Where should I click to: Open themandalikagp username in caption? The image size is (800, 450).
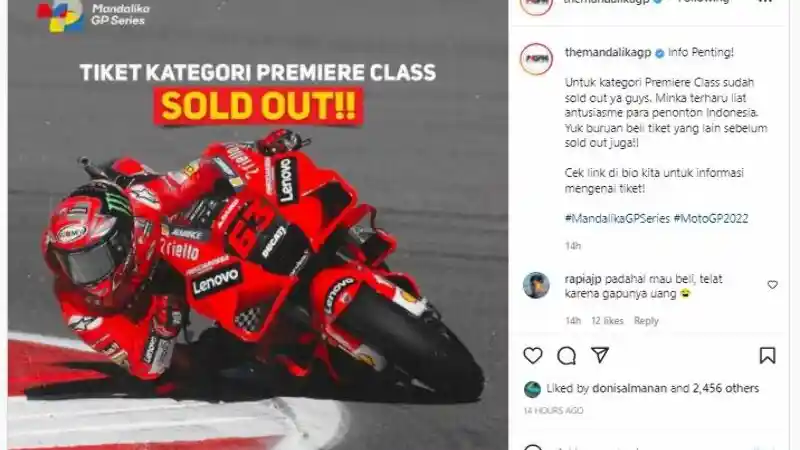[x=608, y=52]
